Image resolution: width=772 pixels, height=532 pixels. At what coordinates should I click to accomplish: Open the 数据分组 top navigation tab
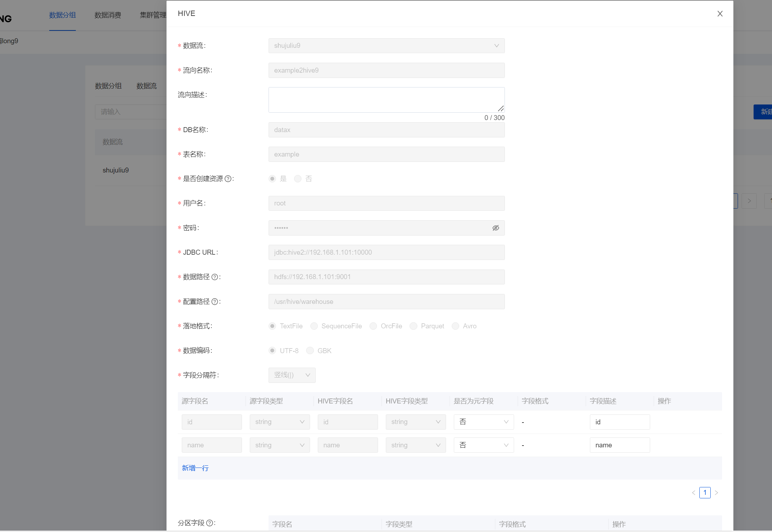coord(62,15)
